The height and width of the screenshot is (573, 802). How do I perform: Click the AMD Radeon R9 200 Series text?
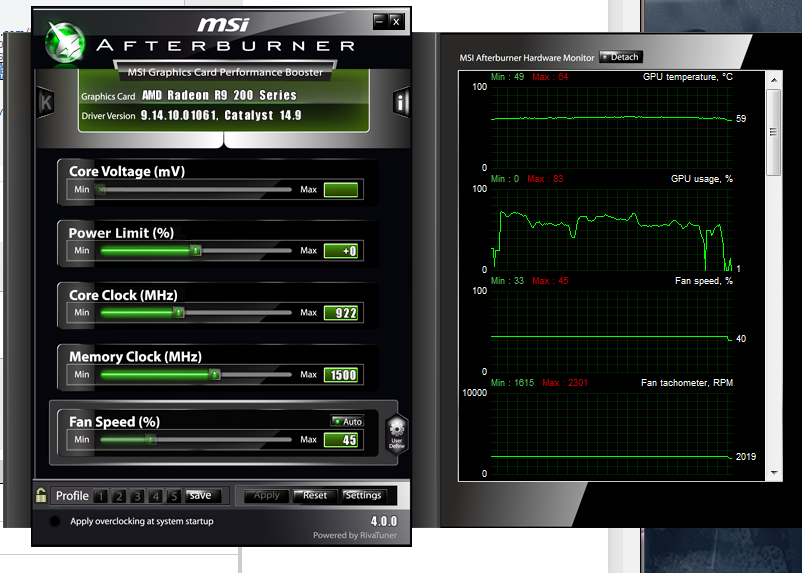coord(219,95)
